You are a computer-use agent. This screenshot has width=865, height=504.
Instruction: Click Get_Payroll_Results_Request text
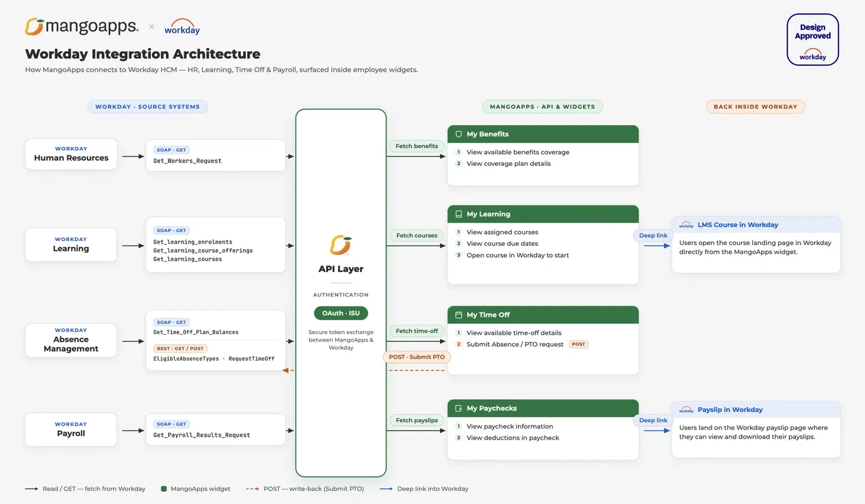point(202,435)
